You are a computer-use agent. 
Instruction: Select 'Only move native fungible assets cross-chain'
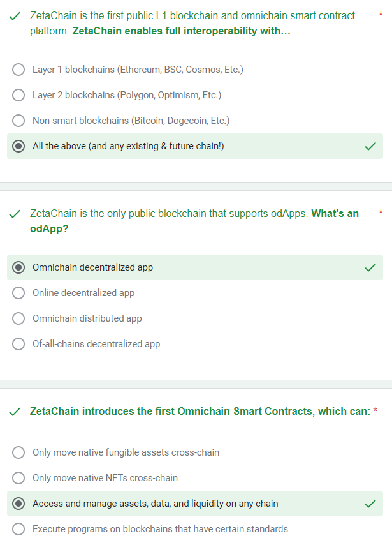18,452
